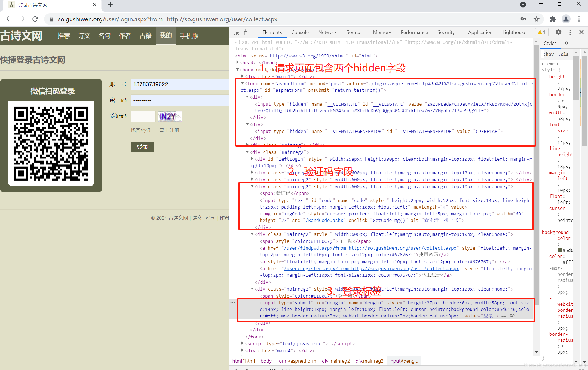Click the /RandCode.ashx source link
This screenshot has height=370, width=588.
(324, 220)
